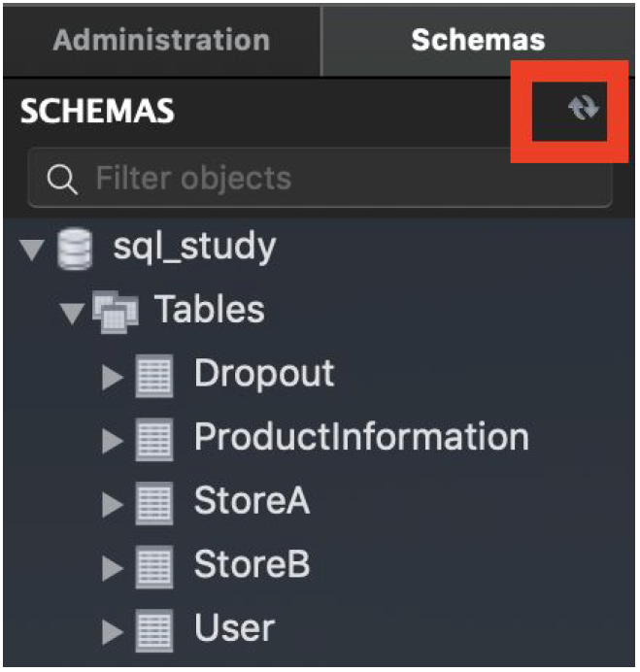The width and height of the screenshot is (640, 672).
Task: Focus the Filter objects search field
Action: click(x=320, y=179)
